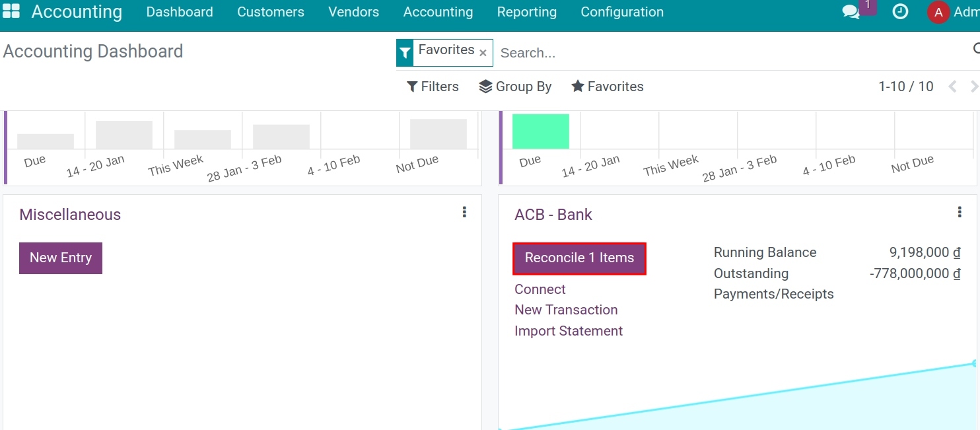Click the New Entry button

[61, 258]
